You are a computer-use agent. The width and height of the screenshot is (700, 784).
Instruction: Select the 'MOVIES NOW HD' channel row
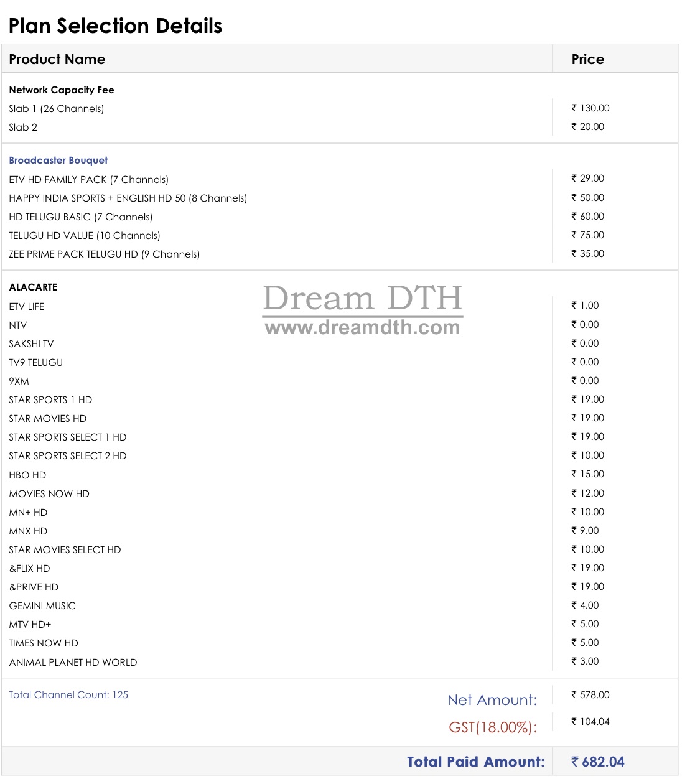[x=49, y=493]
